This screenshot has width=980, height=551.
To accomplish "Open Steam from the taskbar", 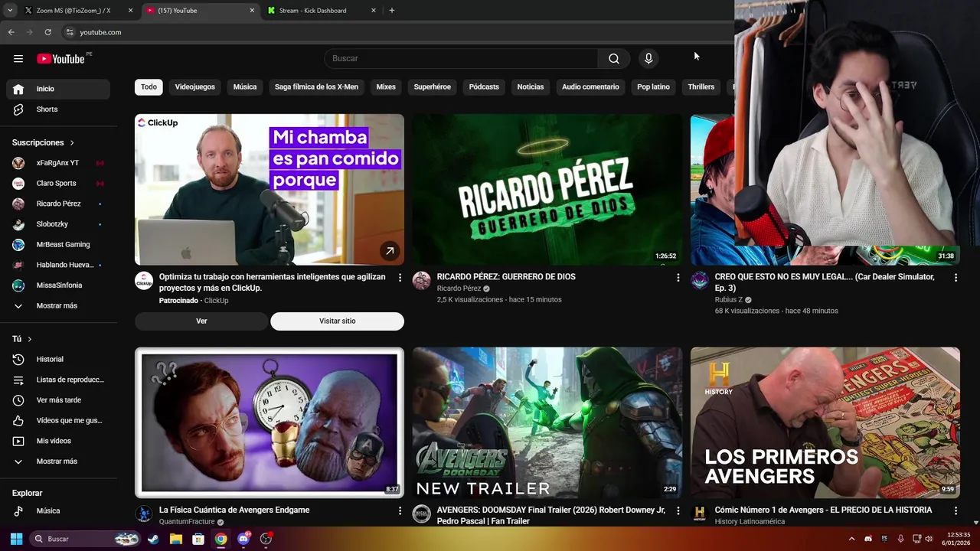I will pyautogui.click(x=153, y=539).
